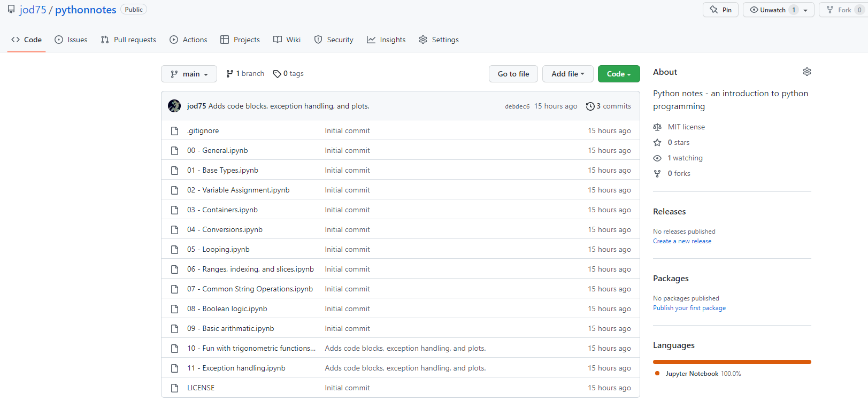Expand the Unwatch dropdown caret

[805, 10]
